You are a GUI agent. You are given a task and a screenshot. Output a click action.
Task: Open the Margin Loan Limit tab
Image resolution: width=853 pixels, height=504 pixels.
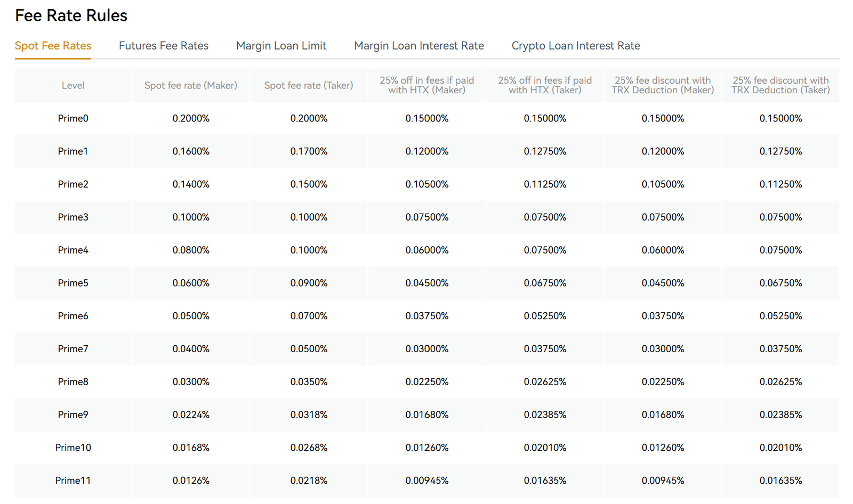click(281, 46)
